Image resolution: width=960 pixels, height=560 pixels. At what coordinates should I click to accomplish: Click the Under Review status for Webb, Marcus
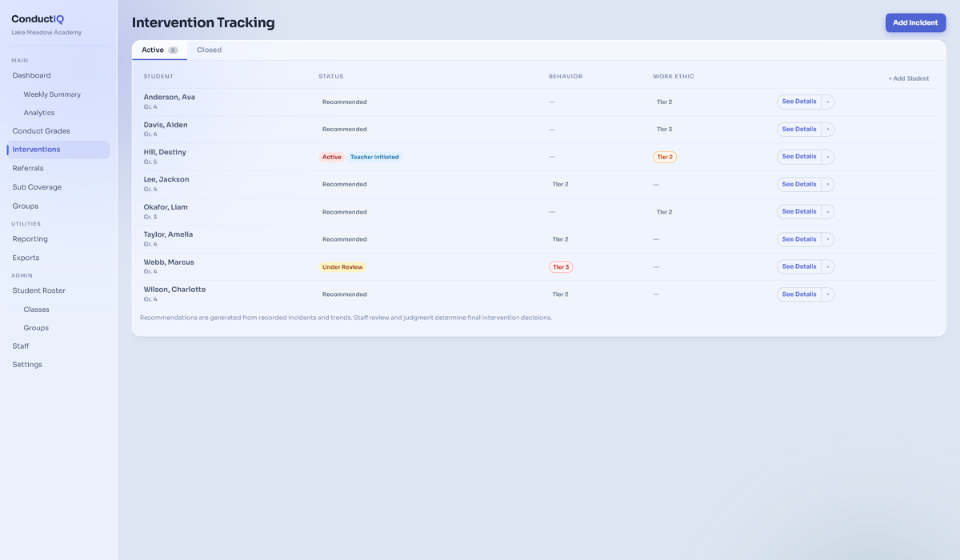click(x=342, y=266)
